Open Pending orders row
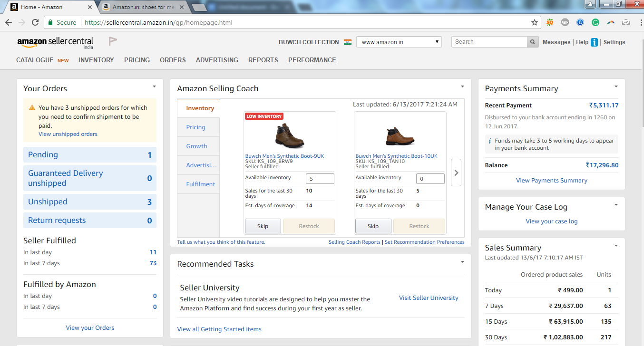The width and height of the screenshot is (644, 346). (x=90, y=155)
